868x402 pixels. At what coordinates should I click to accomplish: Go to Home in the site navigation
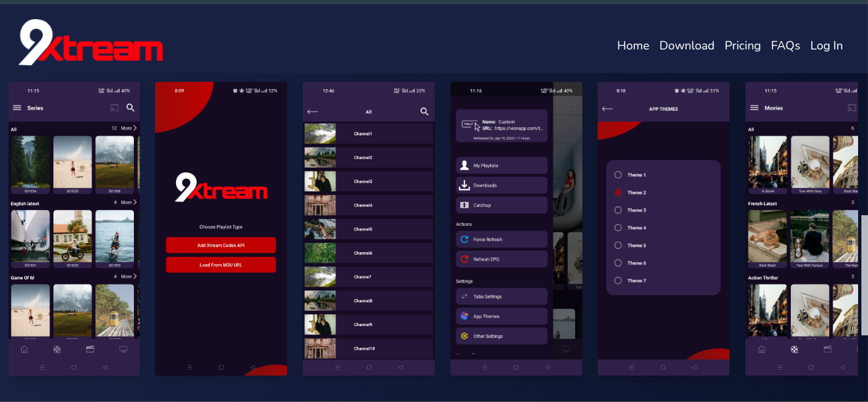click(x=633, y=46)
